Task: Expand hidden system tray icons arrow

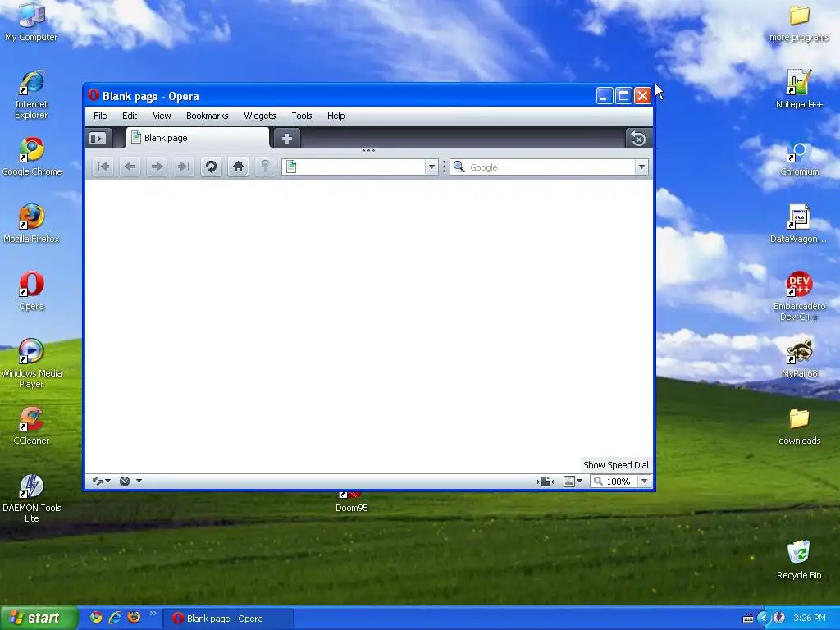Action: pos(764,619)
